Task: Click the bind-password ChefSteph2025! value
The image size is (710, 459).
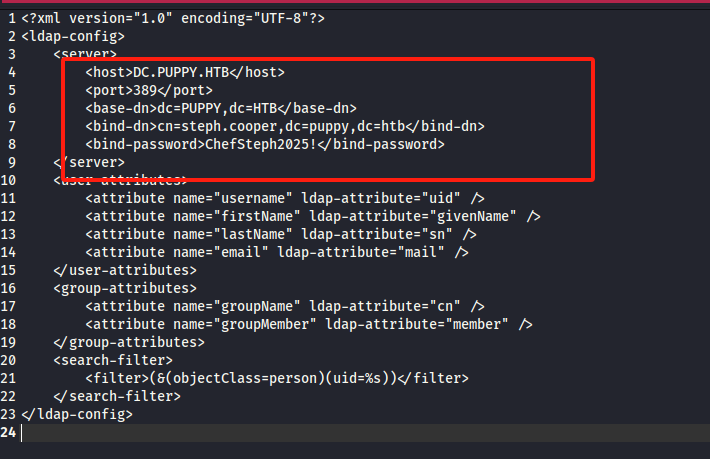Action: [261, 144]
